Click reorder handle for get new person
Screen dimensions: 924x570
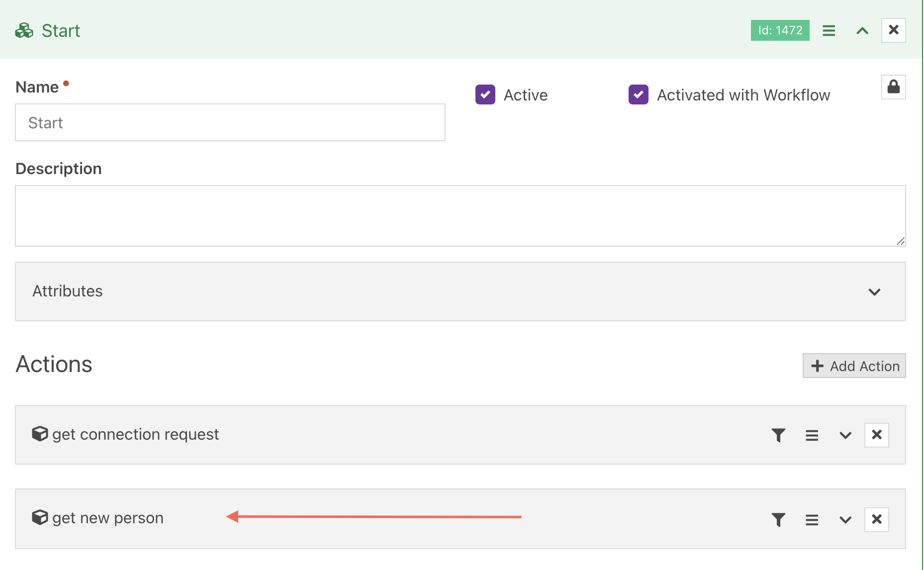(x=812, y=520)
